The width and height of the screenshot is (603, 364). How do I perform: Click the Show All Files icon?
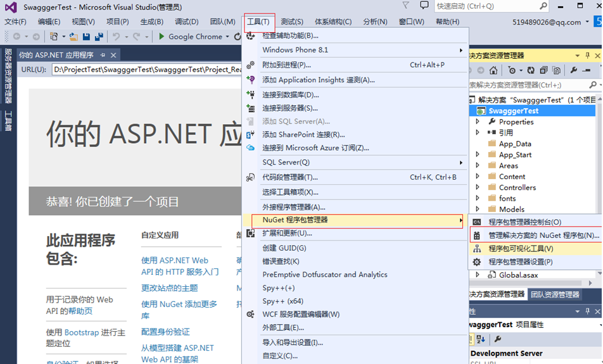(x=556, y=70)
